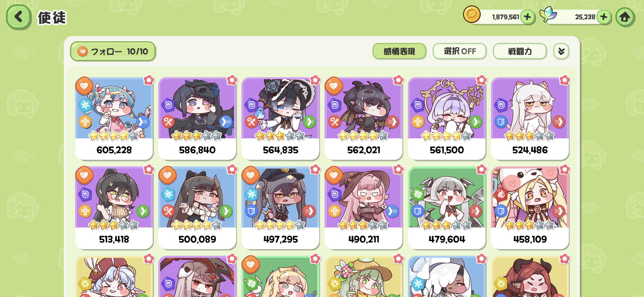Tap the gold coin currency icon
This screenshot has height=297, width=644.
(x=472, y=14)
